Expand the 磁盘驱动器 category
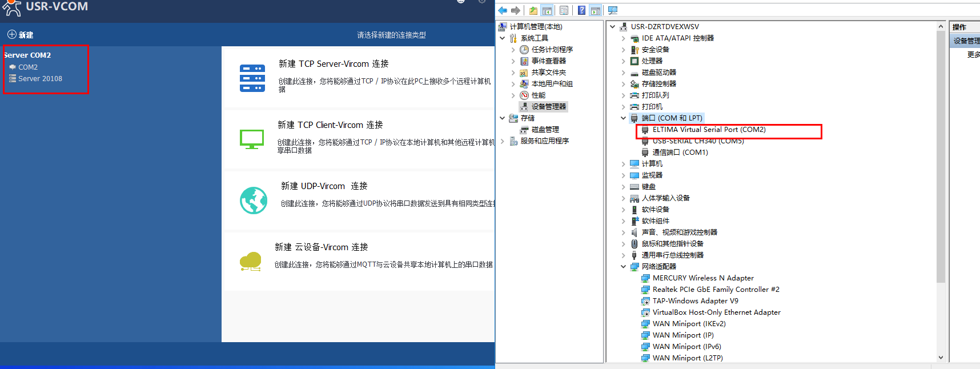This screenshot has width=980, height=369. coord(623,73)
